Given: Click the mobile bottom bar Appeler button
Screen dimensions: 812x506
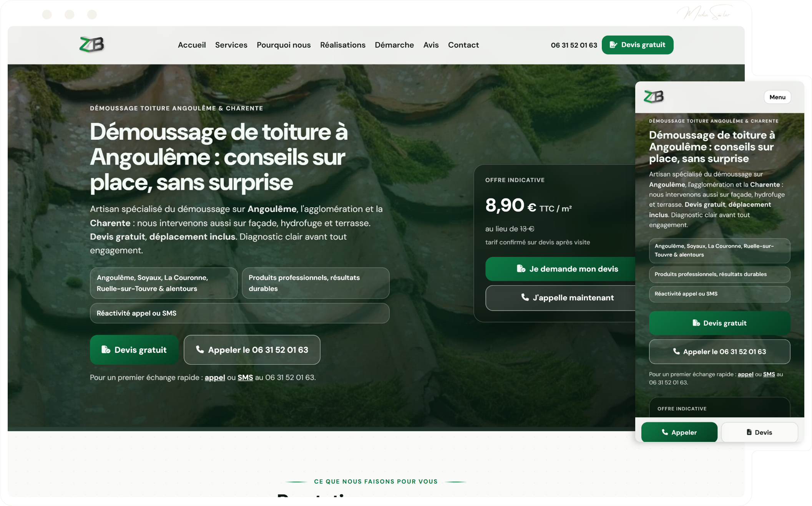Looking at the screenshot, I should 679,432.
